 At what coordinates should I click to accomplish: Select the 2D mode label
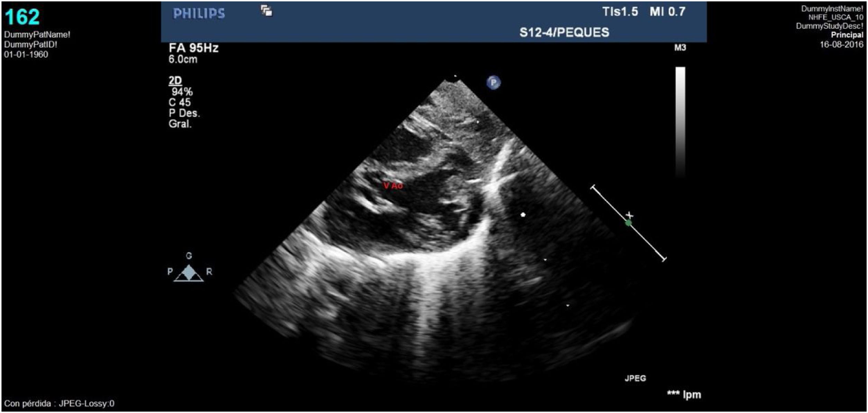click(175, 80)
